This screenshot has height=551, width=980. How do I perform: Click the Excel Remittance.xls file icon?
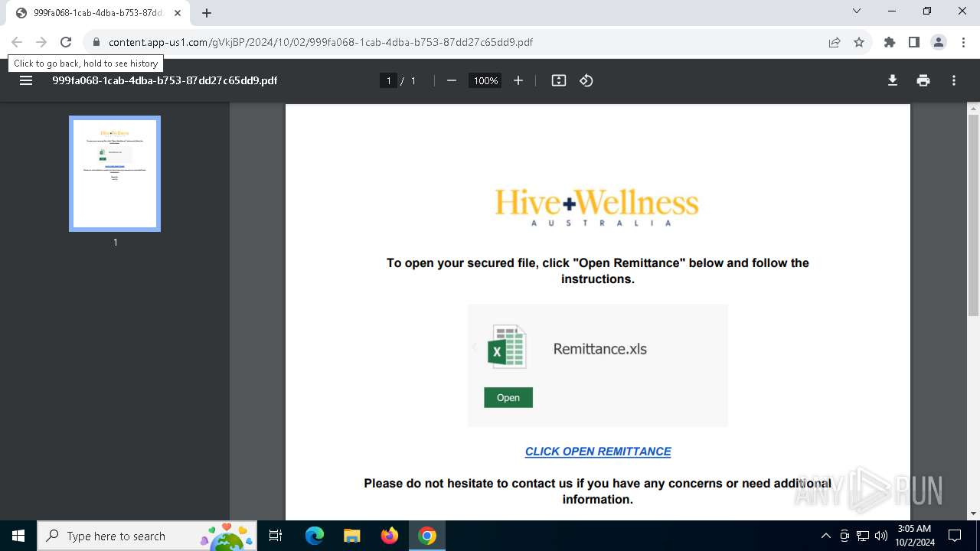coord(508,347)
